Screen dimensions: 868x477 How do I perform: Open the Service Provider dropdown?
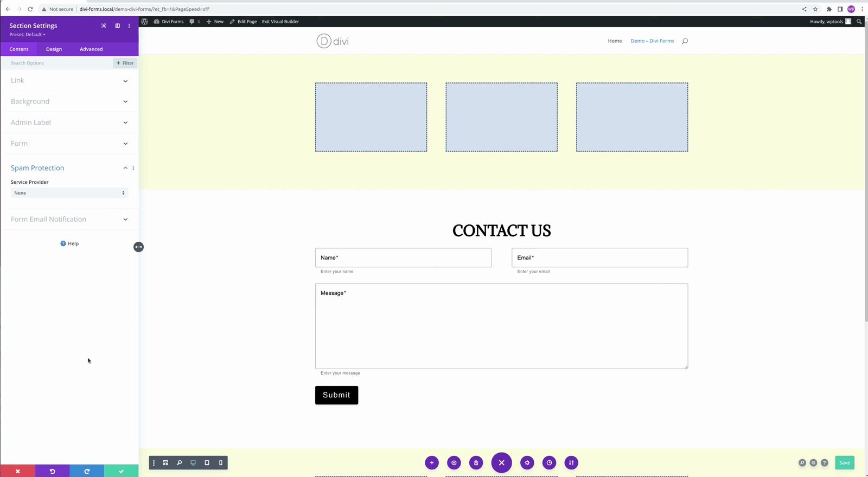click(x=69, y=193)
